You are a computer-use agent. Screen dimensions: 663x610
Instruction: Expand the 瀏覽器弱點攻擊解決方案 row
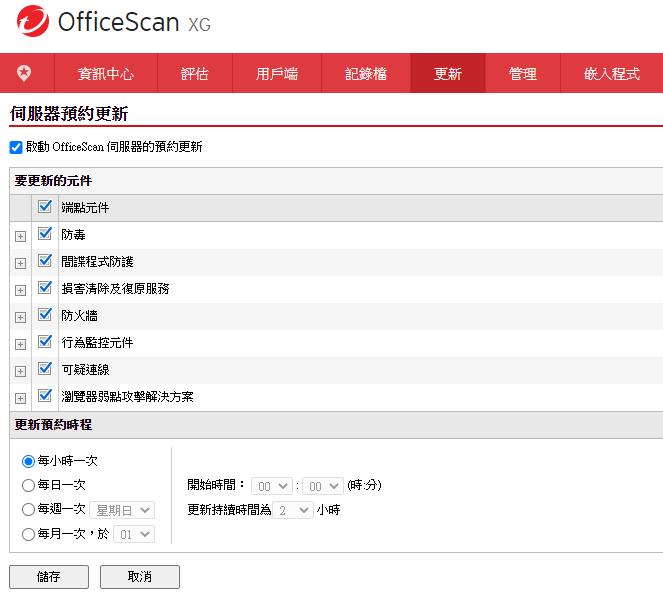point(20,399)
